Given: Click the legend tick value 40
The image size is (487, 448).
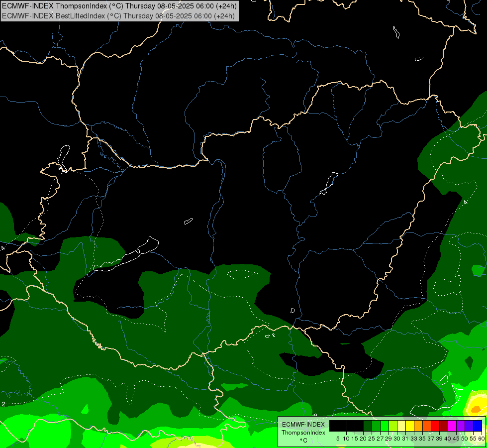Looking at the screenshot, I should [x=448, y=439].
